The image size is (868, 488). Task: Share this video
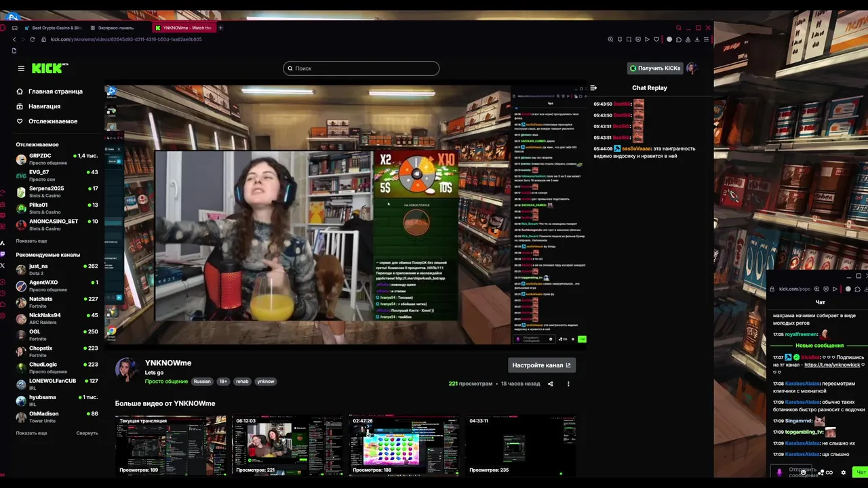click(550, 384)
